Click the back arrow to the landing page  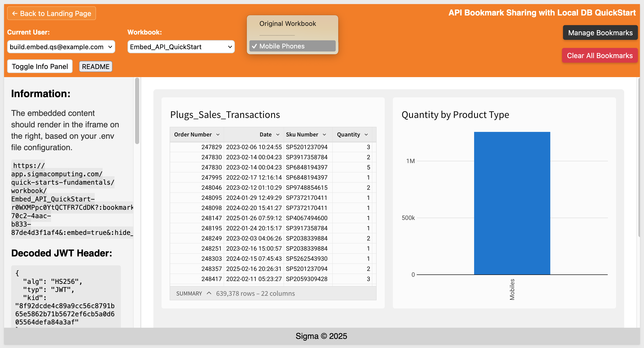click(x=15, y=13)
